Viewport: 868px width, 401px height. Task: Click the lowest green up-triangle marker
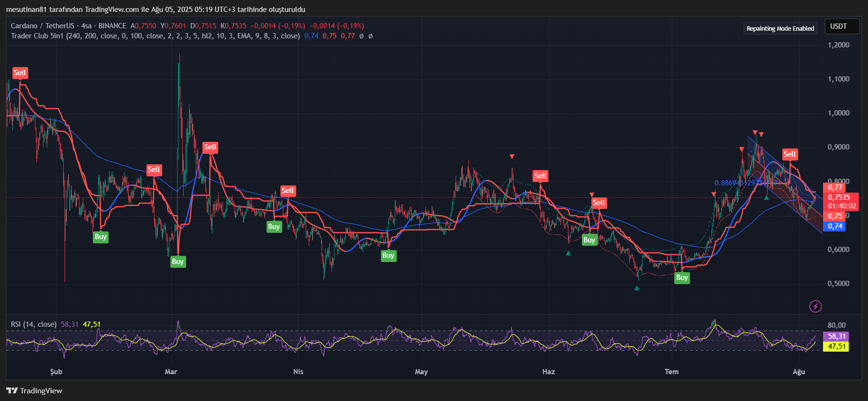tap(637, 288)
